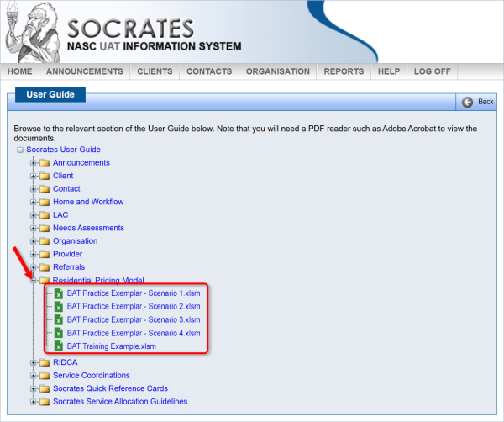Click the Socrates Quick Reference Cards link
Viewport: 504px width, 422px height.
tap(110, 388)
